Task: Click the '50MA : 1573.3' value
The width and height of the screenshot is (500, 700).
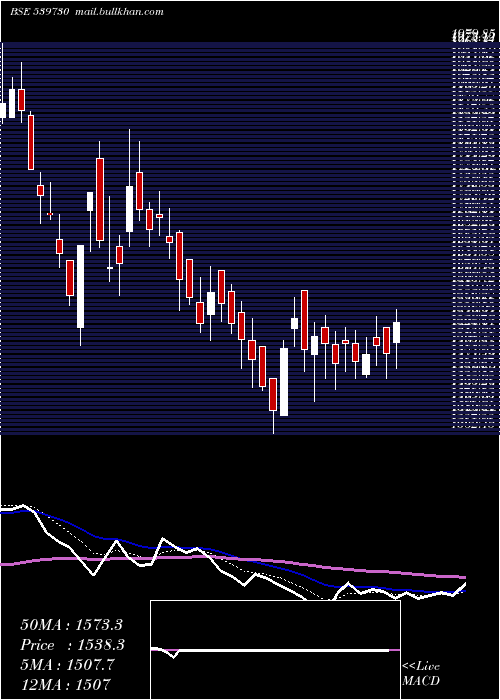Action: tap(71, 625)
